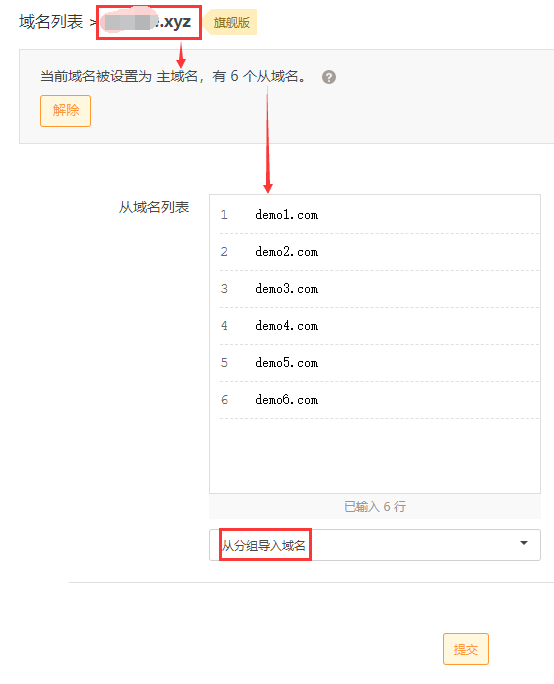Click the help question mark icon

[328, 77]
